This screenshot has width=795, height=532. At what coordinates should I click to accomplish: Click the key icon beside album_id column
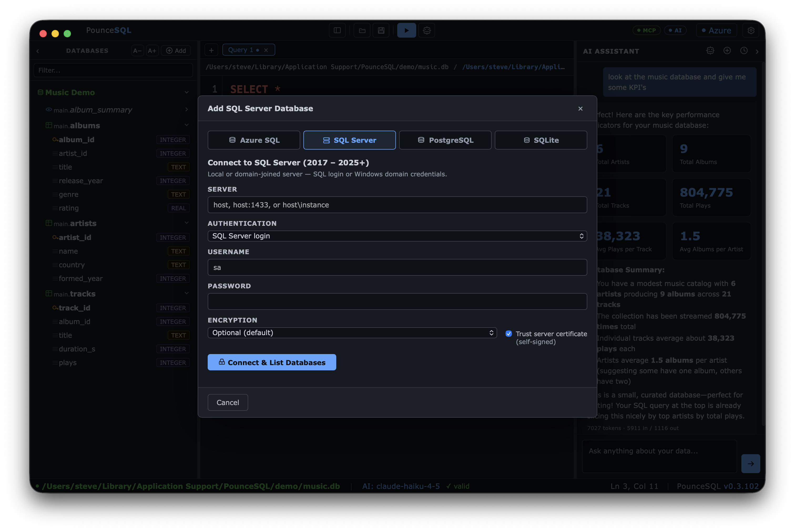tap(55, 140)
